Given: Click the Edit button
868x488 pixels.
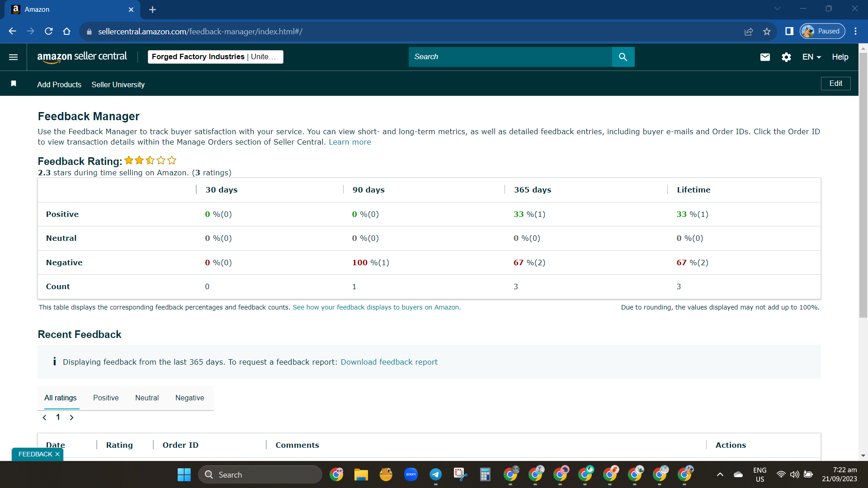Looking at the screenshot, I should (x=835, y=84).
